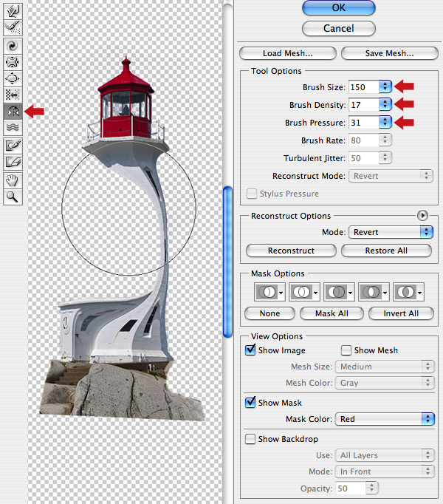Viewport: 443px width, 504px height.
Task: Open the Reconstruct Options Mode Revert dropdown
Action: (391, 232)
